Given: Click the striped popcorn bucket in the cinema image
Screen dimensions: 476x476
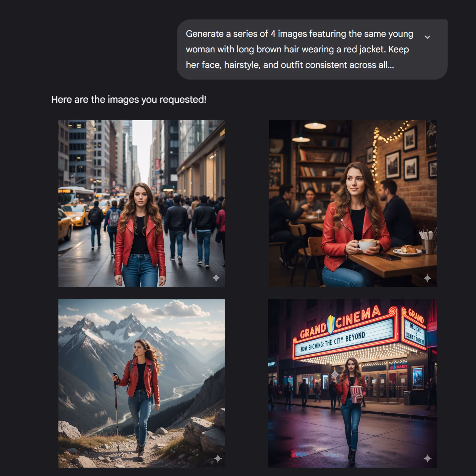Looking at the screenshot, I should click(356, 394).
